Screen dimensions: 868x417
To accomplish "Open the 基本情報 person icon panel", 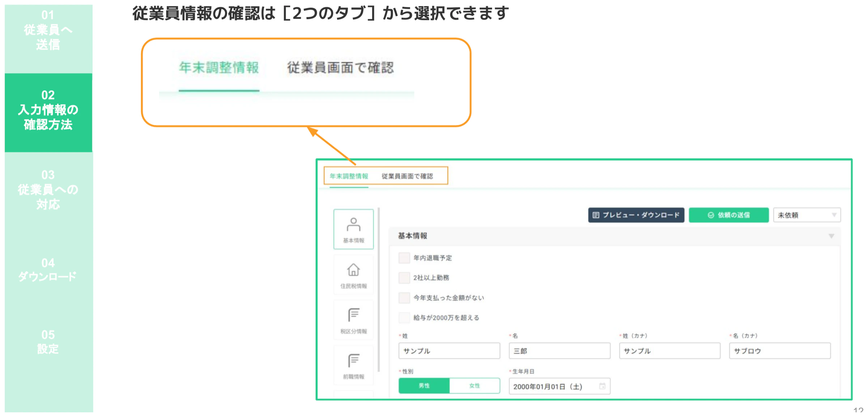I will point(353,229).
